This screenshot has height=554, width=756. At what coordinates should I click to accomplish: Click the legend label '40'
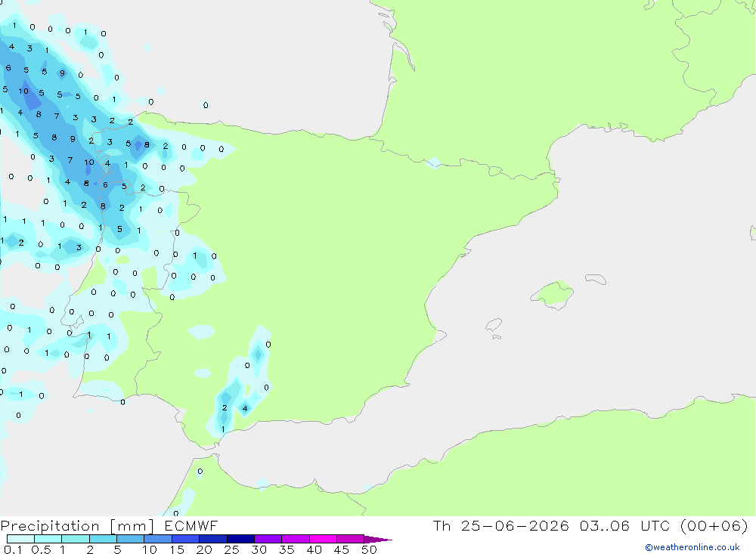[314, 549]
